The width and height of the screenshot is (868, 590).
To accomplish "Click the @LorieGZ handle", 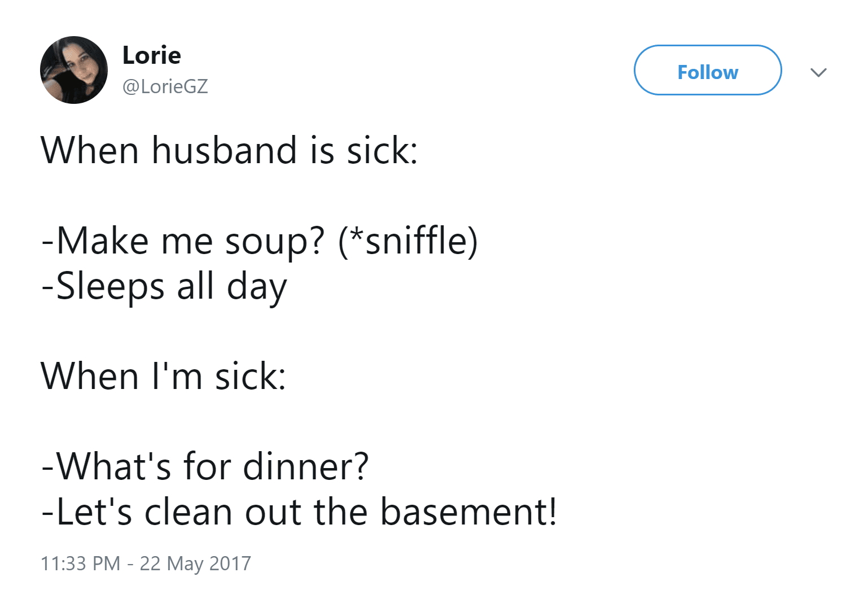I will pyautogui.click(x=165, y=86).
